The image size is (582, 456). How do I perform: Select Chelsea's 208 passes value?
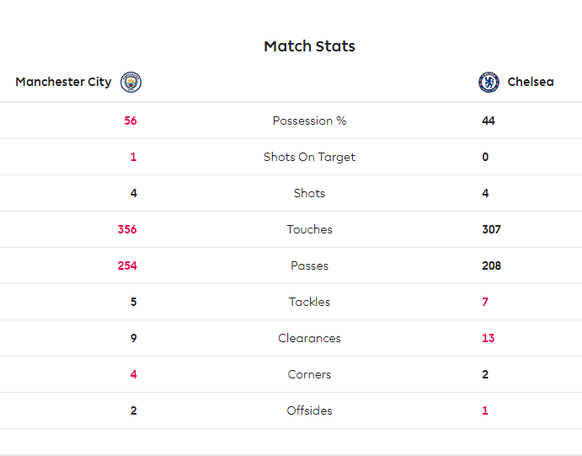point(491,266)
